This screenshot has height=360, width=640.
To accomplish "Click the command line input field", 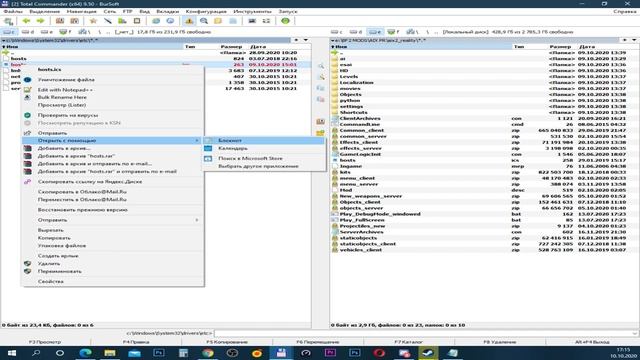I will (x=422, y=333).
